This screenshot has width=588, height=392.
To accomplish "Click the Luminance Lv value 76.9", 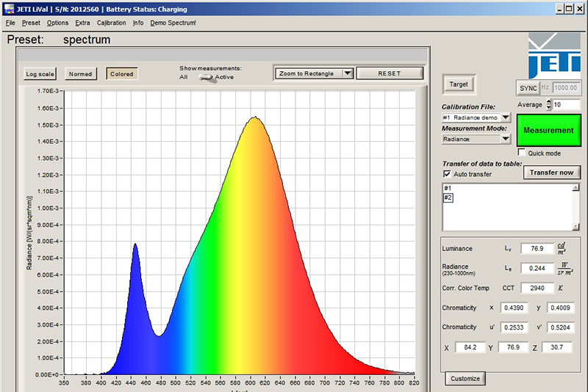I will [537, 249].
